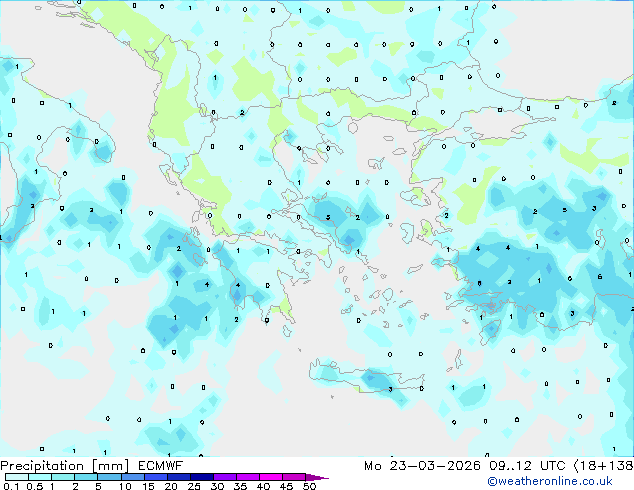634x490 pixels.
Task: Click the '15' legend scale value
Action: point(148,486)
